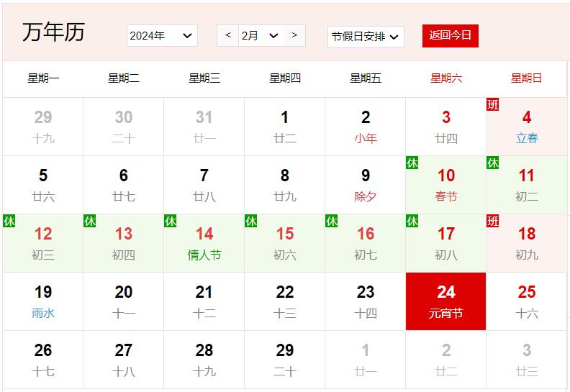
Task: Click the 休 badge on February 17
Action: (412, 222)
